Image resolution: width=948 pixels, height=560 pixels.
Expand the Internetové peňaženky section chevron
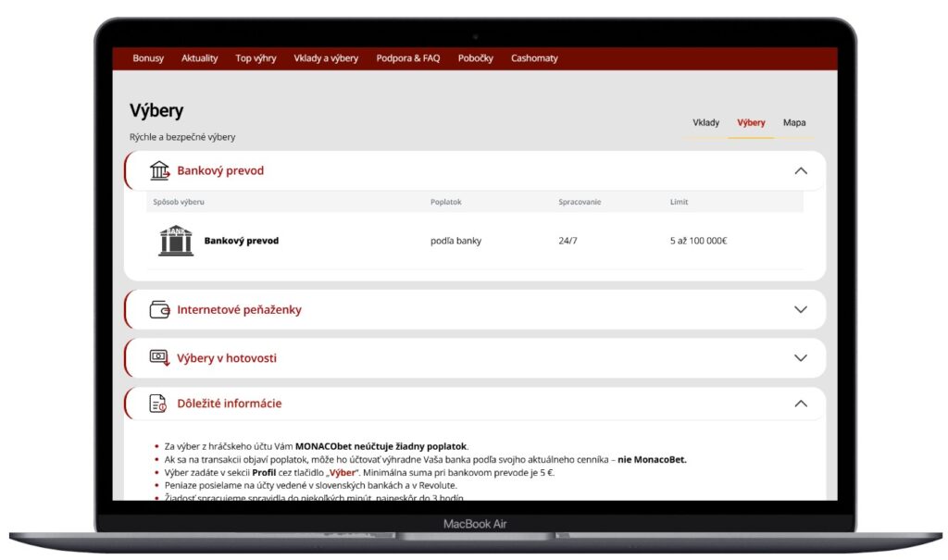(x=801, y=310)
